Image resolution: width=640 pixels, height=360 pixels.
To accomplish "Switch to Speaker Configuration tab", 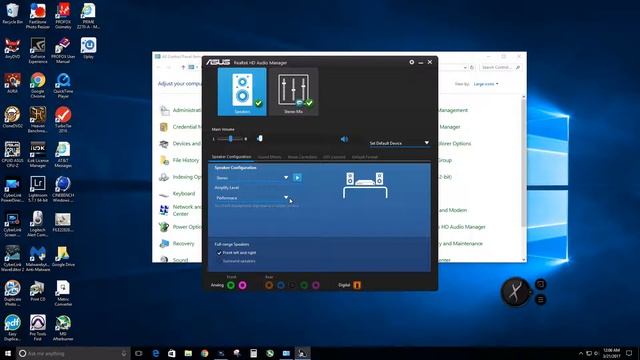I will coord(231,157).
